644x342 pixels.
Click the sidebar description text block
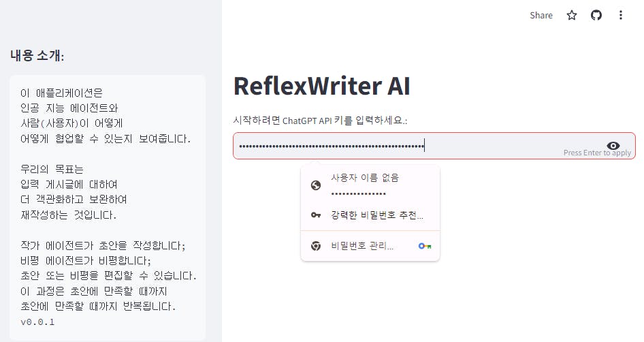108,199
